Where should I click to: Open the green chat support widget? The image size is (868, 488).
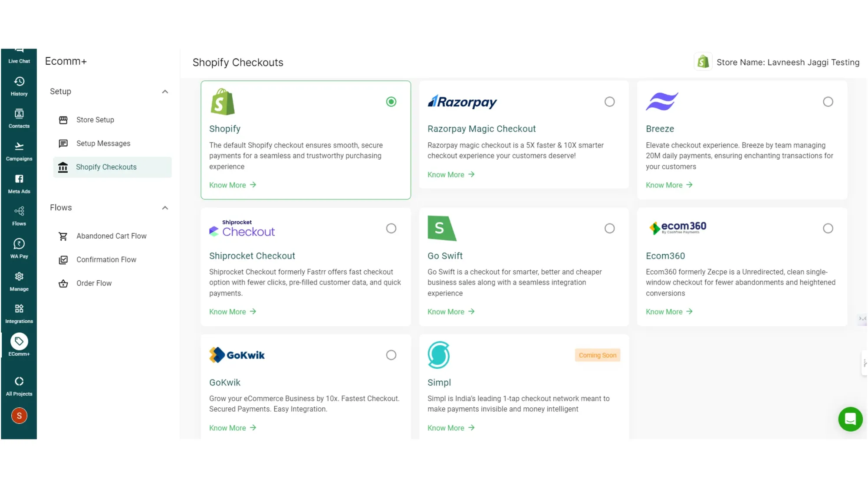(850, 419)
